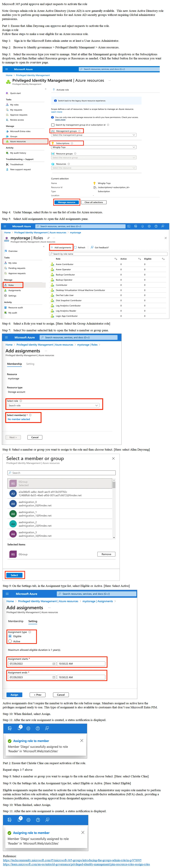Screen dimensions: 170x868
Task: Open the Wingtip Toys subscription dropdown
Action: tap(94, 147)
